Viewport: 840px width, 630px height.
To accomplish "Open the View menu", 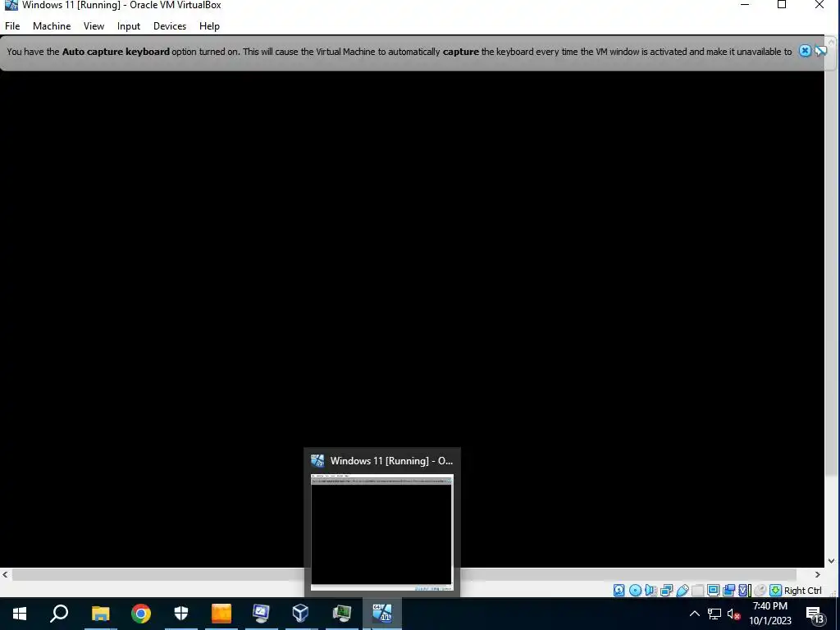I will [94, 25].
